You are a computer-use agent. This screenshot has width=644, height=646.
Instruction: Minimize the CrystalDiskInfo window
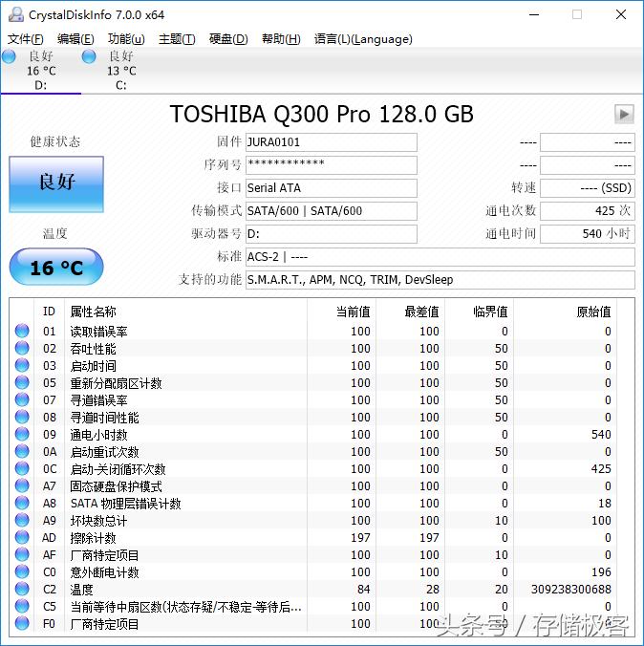534,14
